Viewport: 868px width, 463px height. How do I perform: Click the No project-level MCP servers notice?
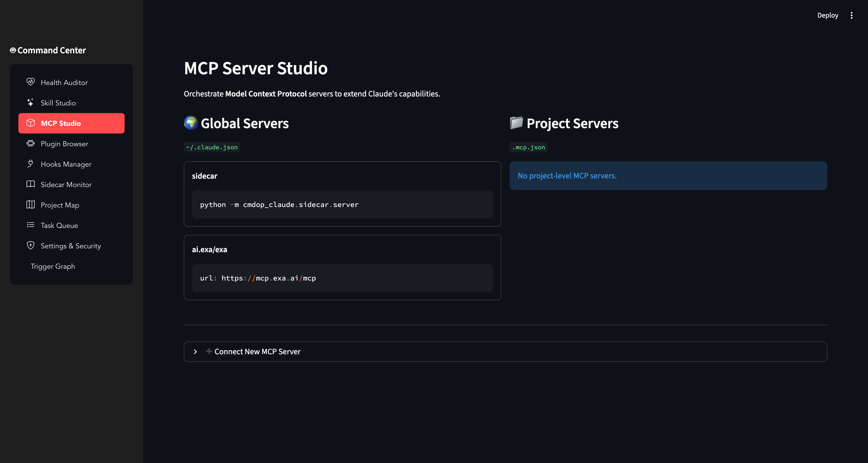point(668,176)
